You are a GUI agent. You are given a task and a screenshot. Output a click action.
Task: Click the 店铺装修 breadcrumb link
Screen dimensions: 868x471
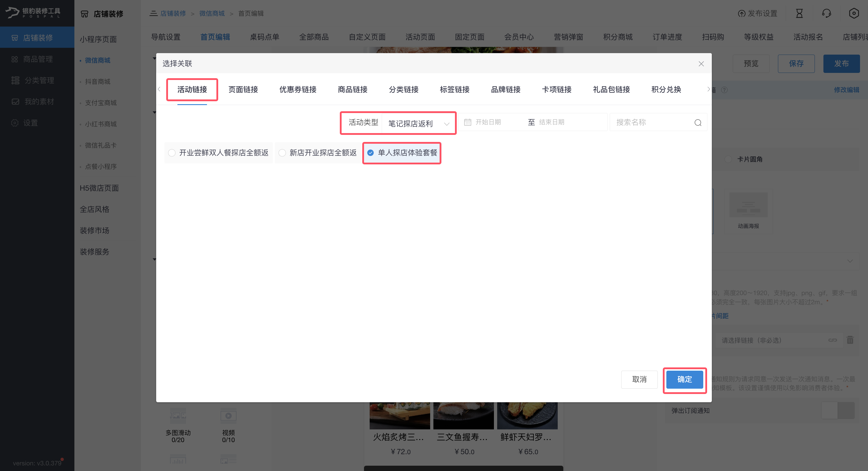[173, 14]
